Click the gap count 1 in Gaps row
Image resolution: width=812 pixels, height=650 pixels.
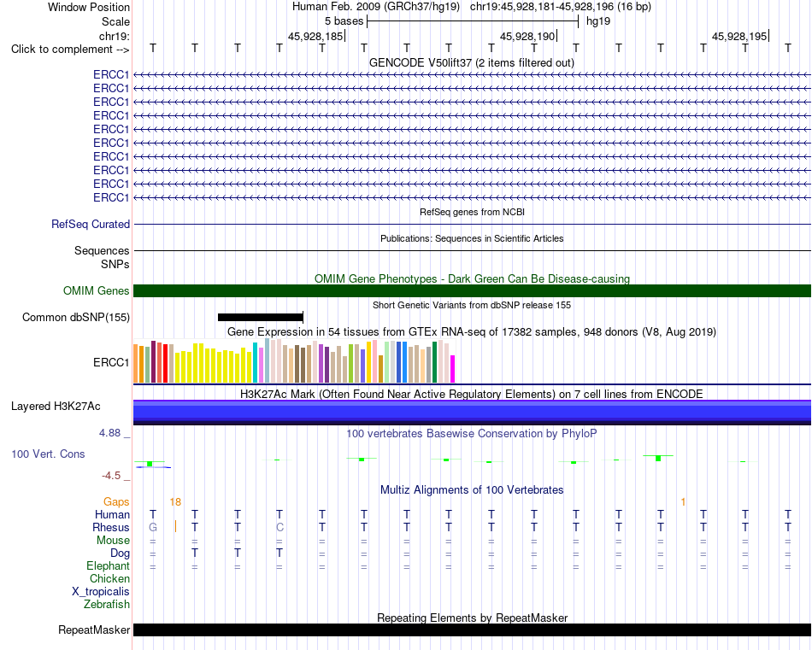coord(683,501)
